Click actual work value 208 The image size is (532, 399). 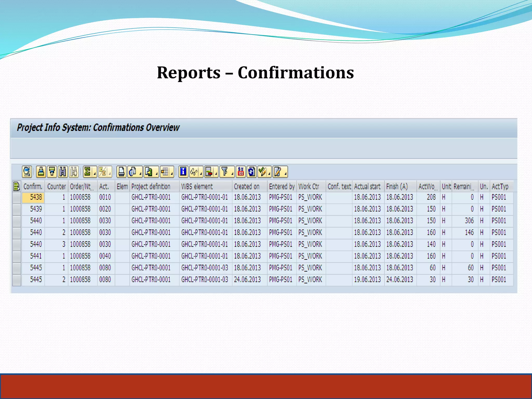(431, 197)
